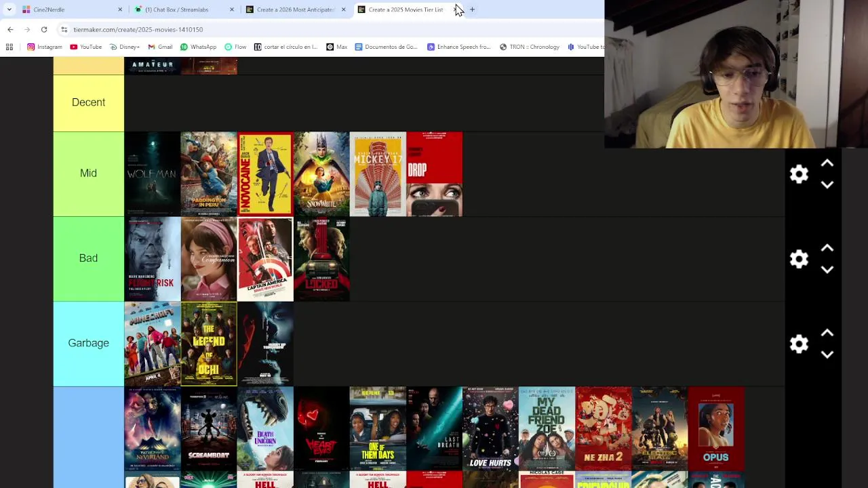This screenshot has width=868, height=488.
Task: Select the Flight Risk poster in Bad
Action: pos(153,259)
